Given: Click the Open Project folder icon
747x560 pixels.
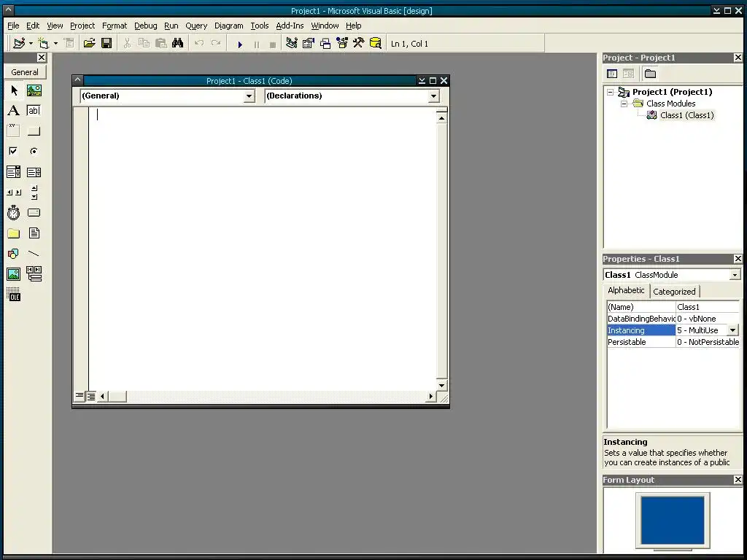Looking at the screenshot, I should 89,43.
